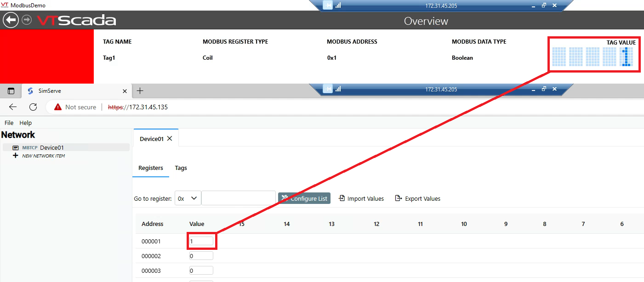The width and height of the screenshot is (644, 282).
Task: Open the File menu
Action: [9, 123]
